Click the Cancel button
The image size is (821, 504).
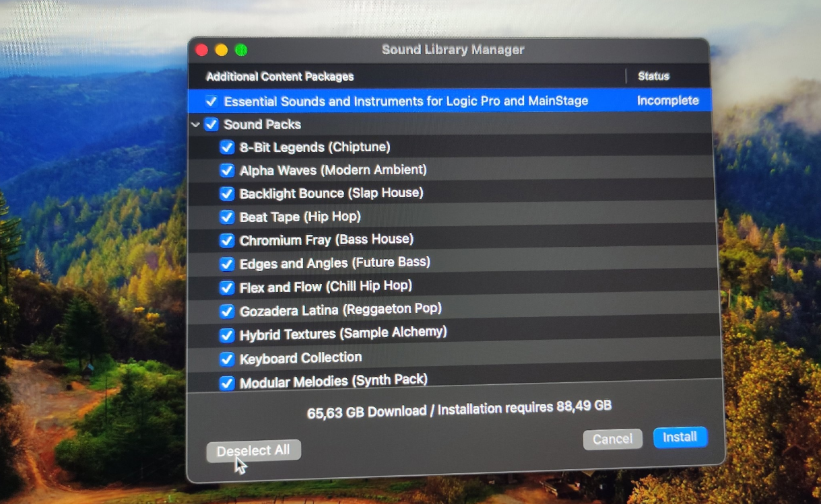612,439
